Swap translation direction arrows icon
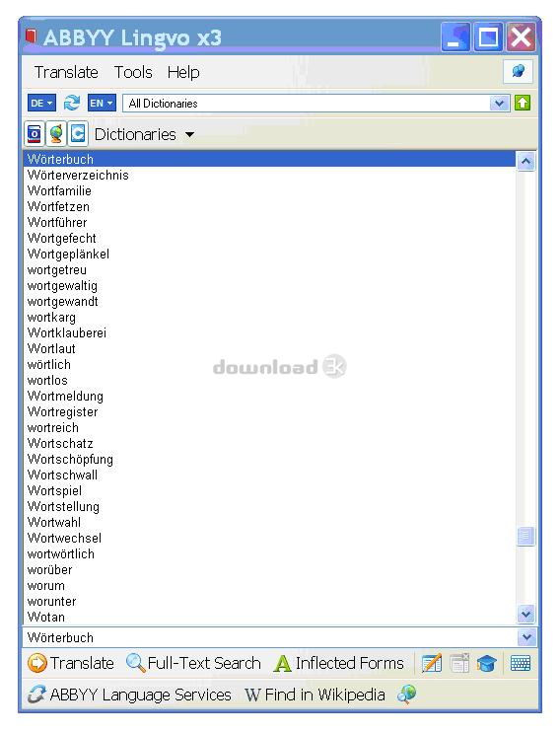The height and width of the screenshot is (732, 560). coord(71,103)
